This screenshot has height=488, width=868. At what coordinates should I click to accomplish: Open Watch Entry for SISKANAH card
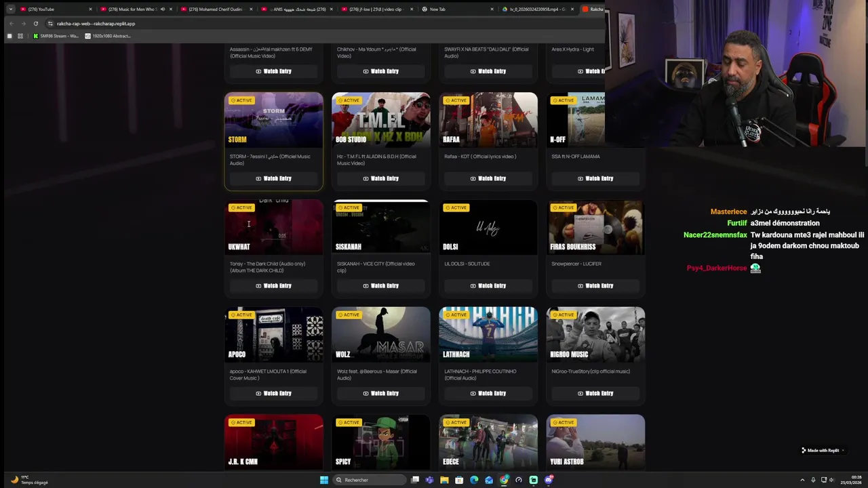point(381,285)
